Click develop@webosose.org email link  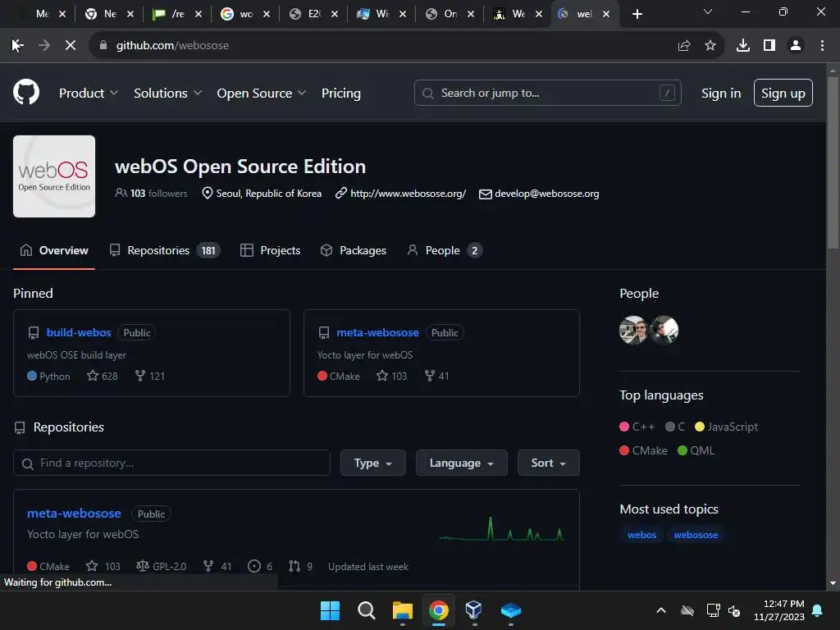pos(547,194)
